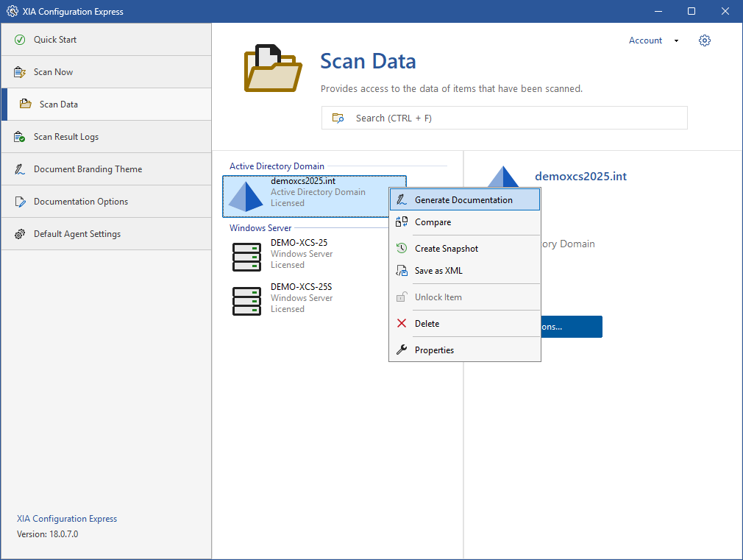Click the Compare icon in context menu

[402, 222]
